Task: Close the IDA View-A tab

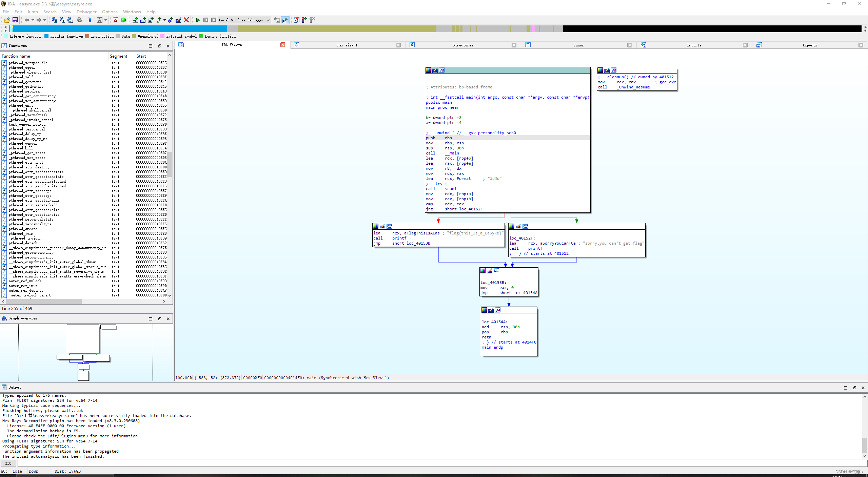Action: pyautogui.click(x=283, y=45)
